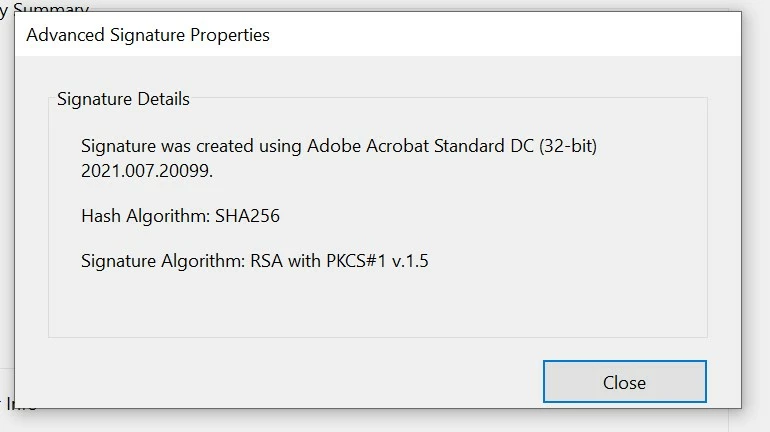770x432 pixels.
Task: Click the v.1.5 version text
Action: 410,261
